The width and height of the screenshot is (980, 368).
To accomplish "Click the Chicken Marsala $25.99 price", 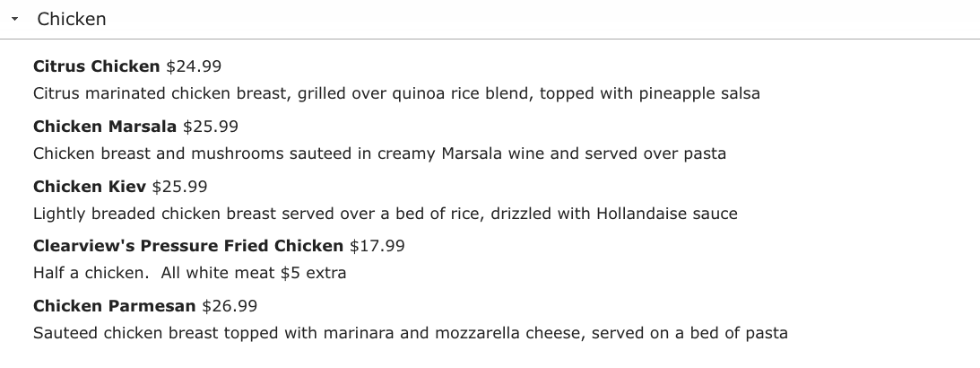I will coord(211,127).
